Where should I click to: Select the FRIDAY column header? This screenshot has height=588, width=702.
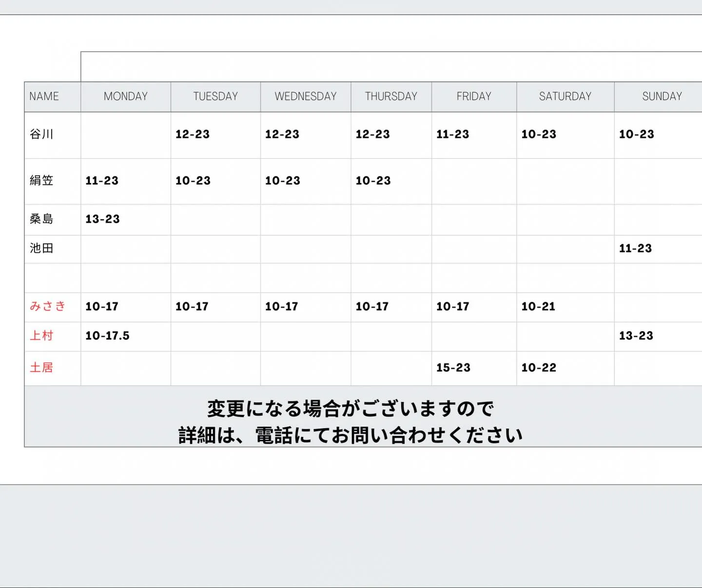pyautogui.click(x=473, y=96)
